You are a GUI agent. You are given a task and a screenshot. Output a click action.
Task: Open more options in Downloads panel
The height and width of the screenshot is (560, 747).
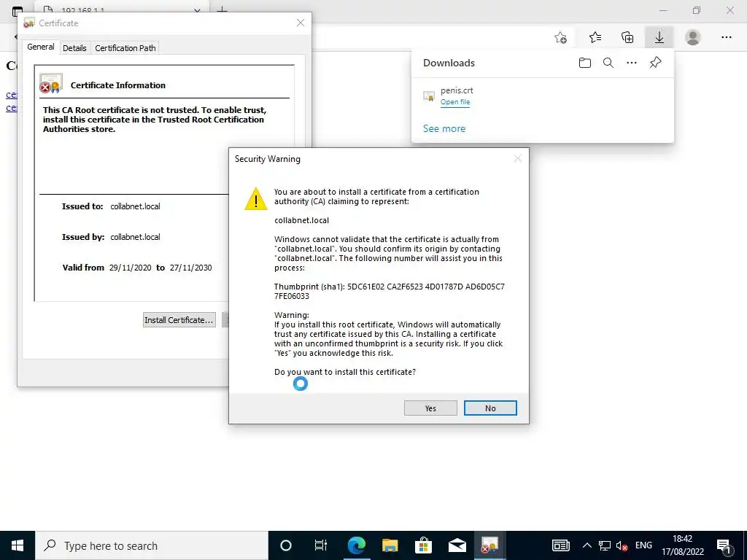(x=632, y=63)
